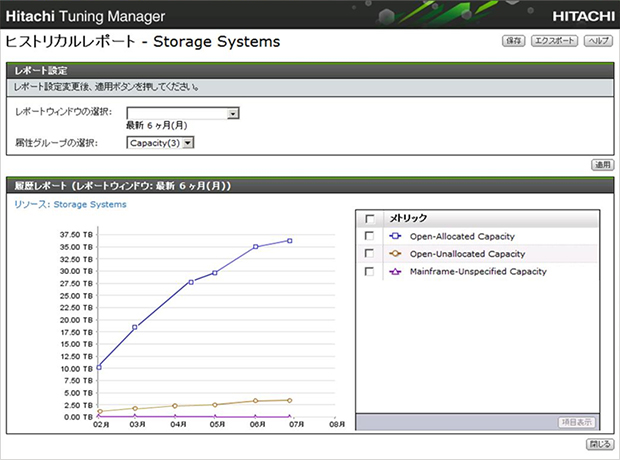Viewport: 620px width, 460px height.
Task: Apply report settings with 適用 button
Action: pyautogui.click(x=602, y=164)
